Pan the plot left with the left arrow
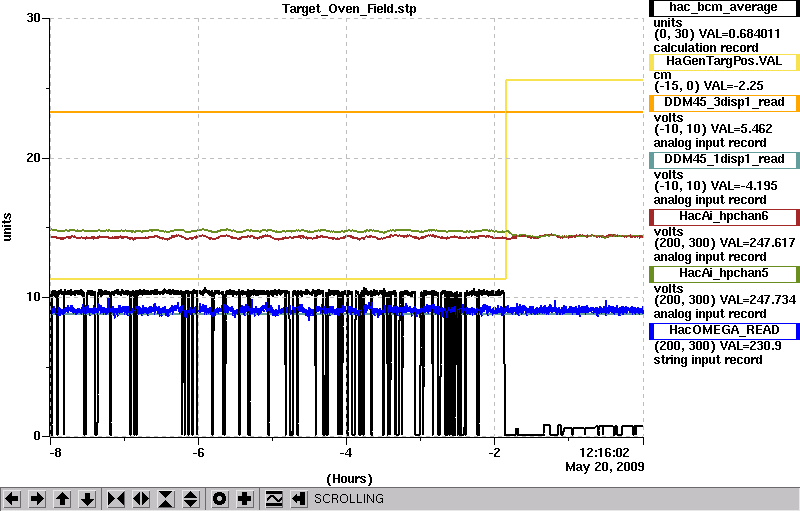 click(12, 499)
